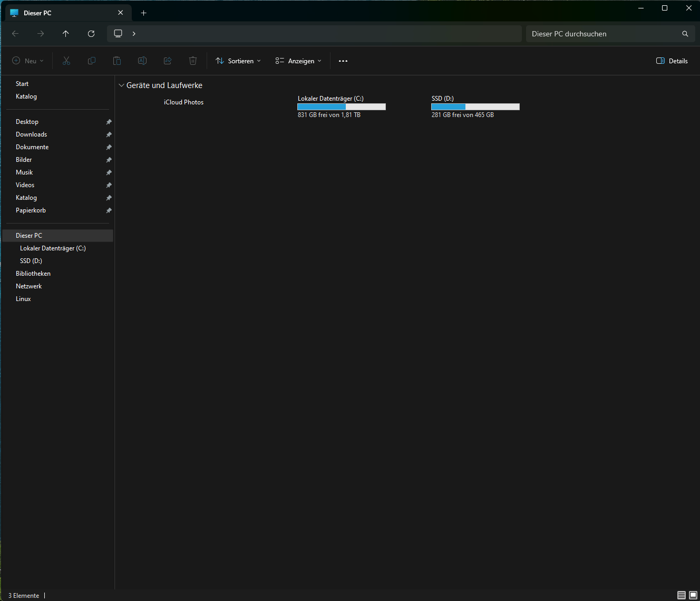
Task: Click the Share icon in toolbar
Action: (x=168, y=61)
